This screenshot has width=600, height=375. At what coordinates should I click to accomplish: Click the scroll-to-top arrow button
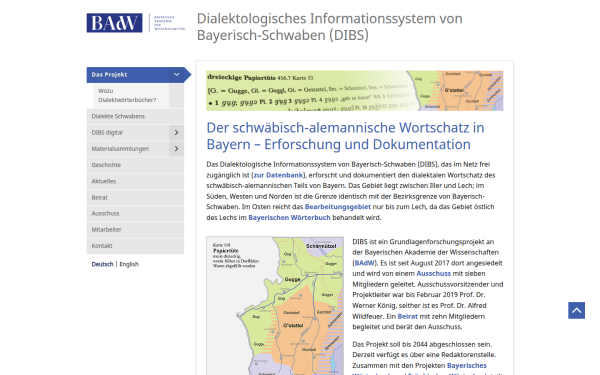[x=576, y=310]
